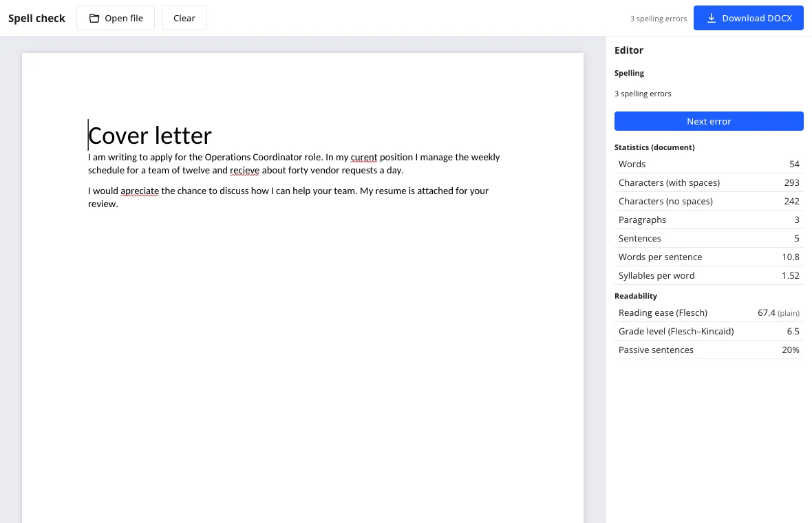812x523 pixels.
Task: Click '3 spelling errors' under Spelling in sidebar
Action: (642, 94)
